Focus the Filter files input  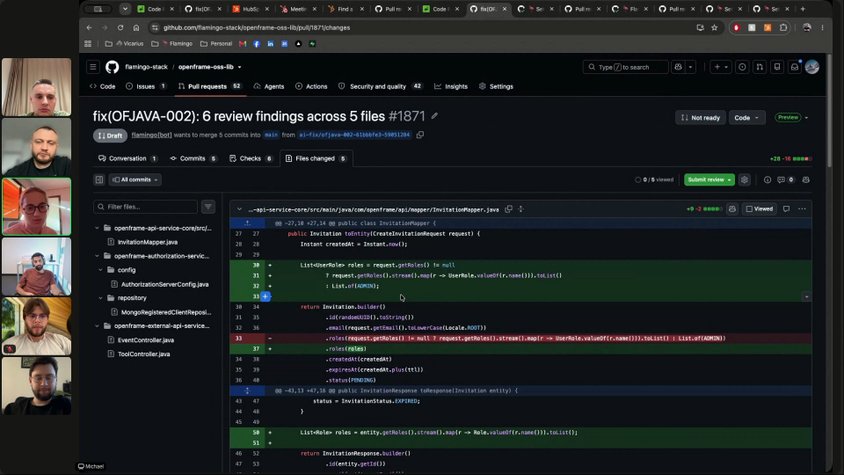point(145,206)
